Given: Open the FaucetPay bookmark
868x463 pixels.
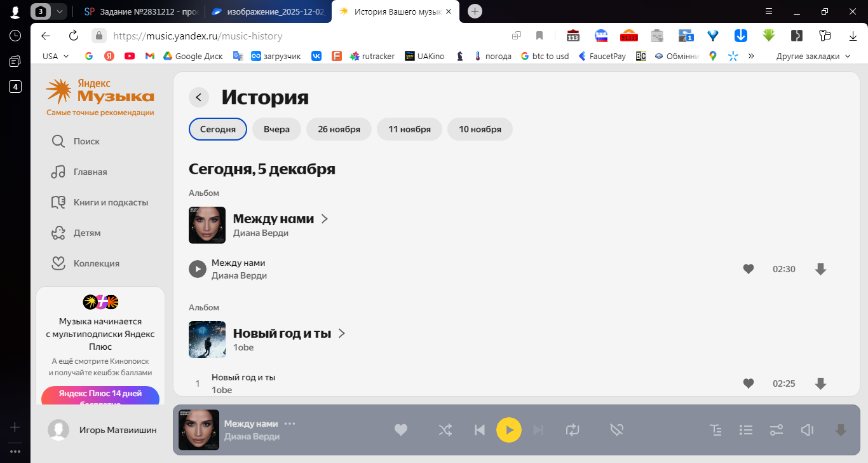Looking at the screenshot, I should [602, 56].
